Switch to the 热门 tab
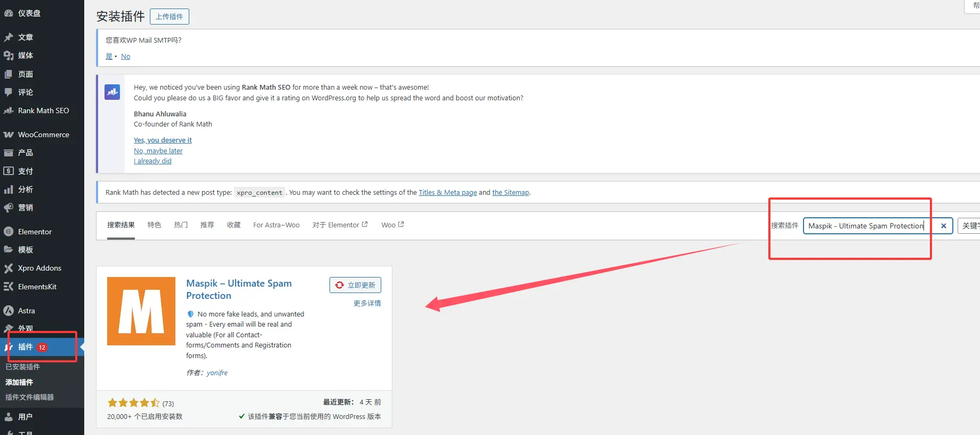The image size is (980, 435). [x=181, y=225]
